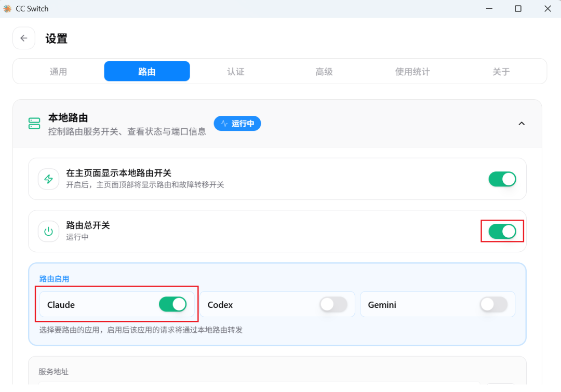
Task: Enable routing for Gemini
Action: [x=494, y=304]
